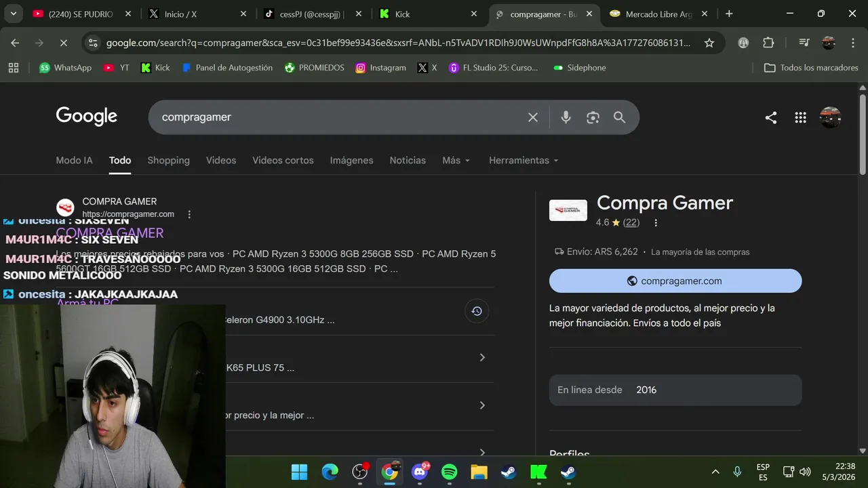868x488 pixels.
Task: Expand the Herramientas dropdown
Action: click(x=524, y=161)
